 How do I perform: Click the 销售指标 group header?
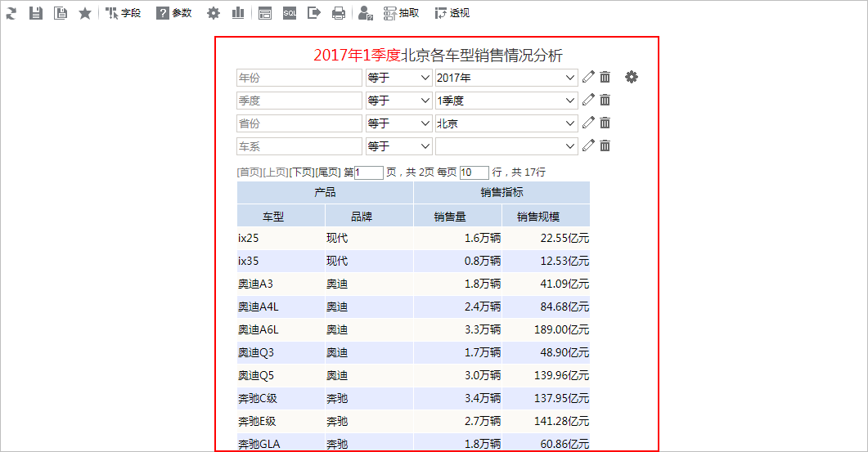[501, 193]
